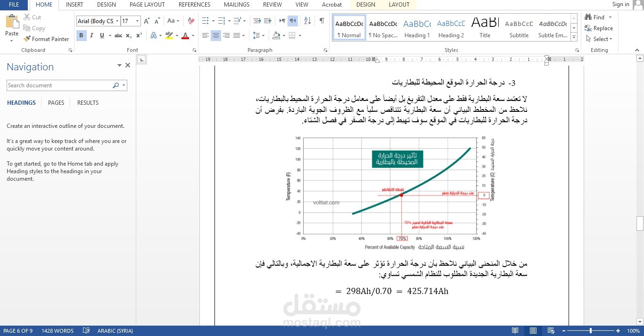Open Font dialog box launcher

click(x=194, y=50)
